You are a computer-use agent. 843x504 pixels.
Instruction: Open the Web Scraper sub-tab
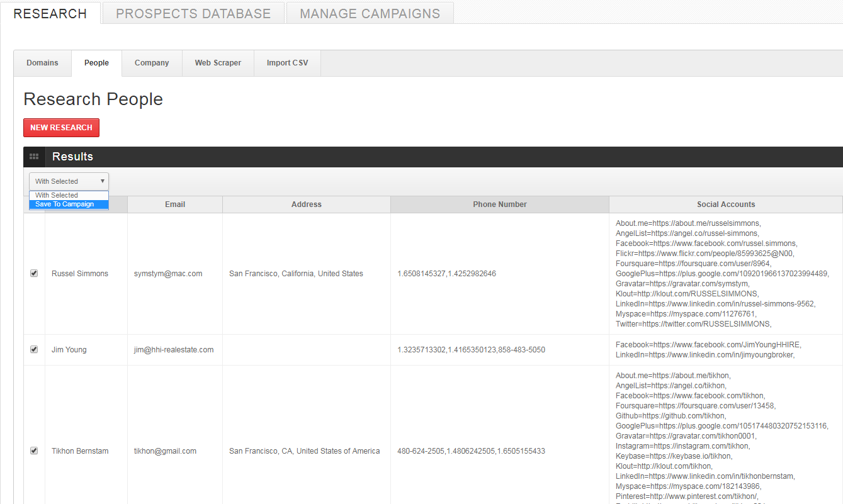tap(218, 63)
